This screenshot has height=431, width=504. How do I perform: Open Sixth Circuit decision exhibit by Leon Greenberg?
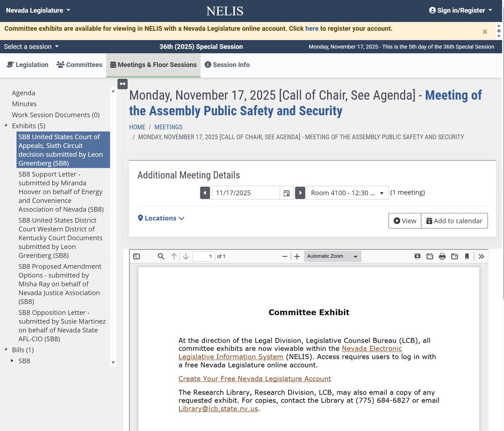[63, 150]
